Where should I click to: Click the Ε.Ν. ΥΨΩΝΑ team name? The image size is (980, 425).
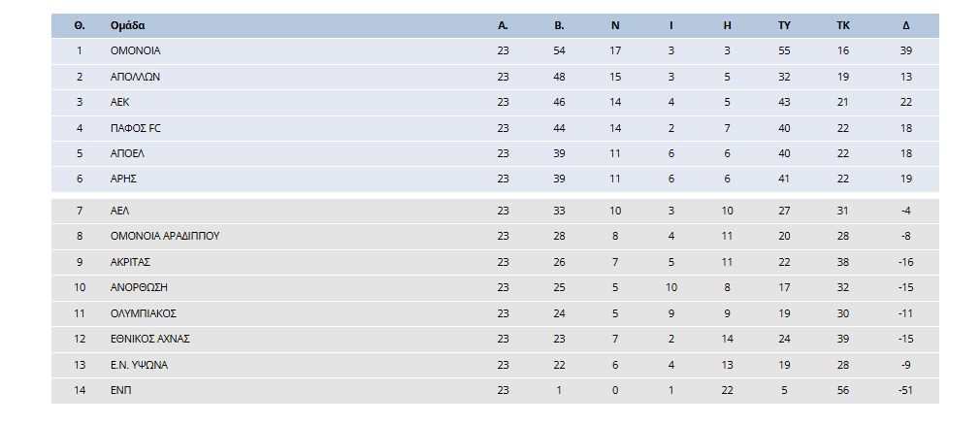point(140,365)
